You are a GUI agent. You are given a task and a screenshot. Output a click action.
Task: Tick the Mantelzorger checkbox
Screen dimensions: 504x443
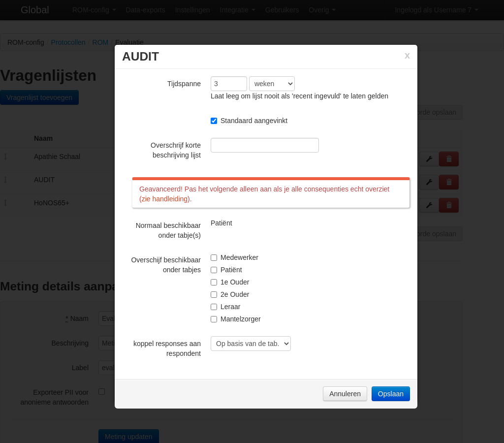pyautogui.click(x=214, y=319)
